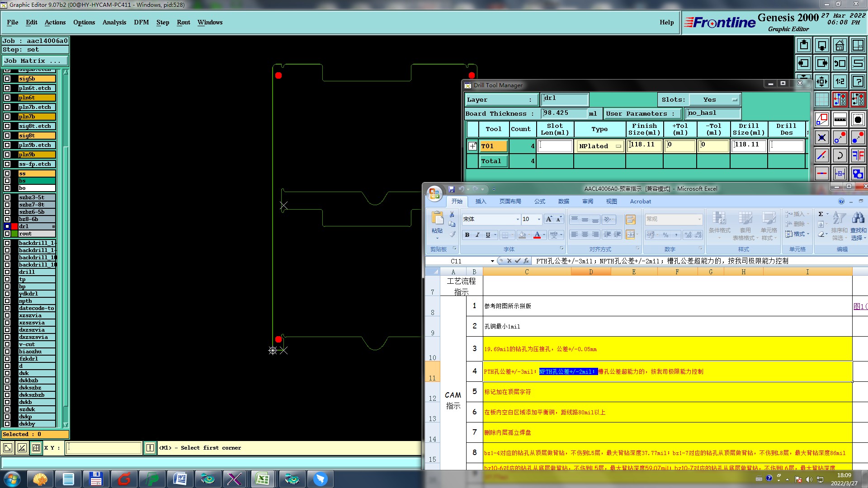Toggle checkbox for rout layer
Viewport: 868px width, 488px height.
click(x=7, y=234)
